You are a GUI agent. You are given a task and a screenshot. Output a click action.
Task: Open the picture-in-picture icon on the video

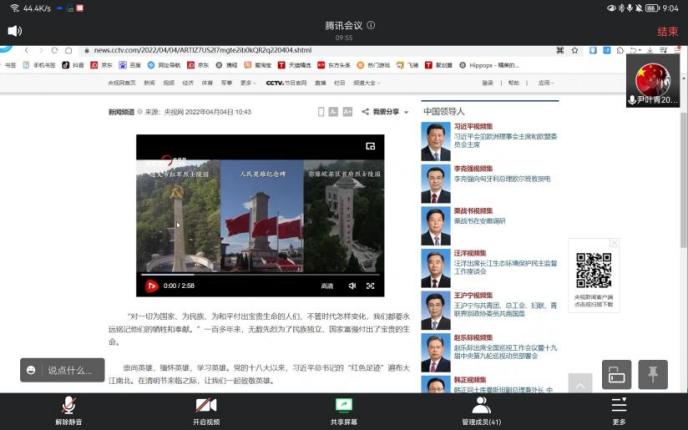click(370, 146)
